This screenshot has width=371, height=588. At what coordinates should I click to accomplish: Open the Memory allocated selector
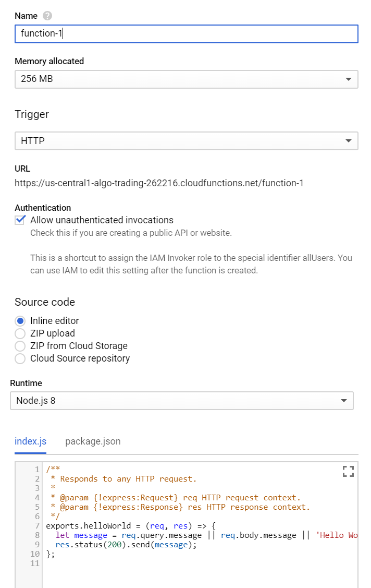(x=186, y=79)
